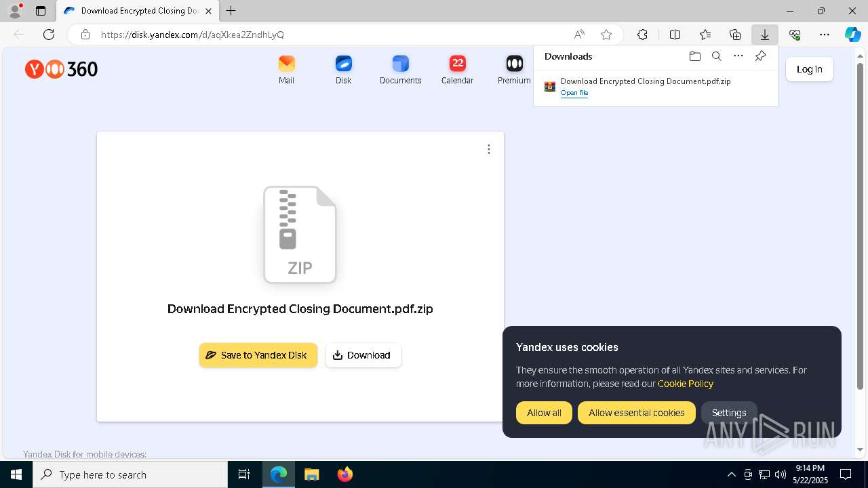Click the downloaded zip file entry
The width and height of the screenshot is (868, 488).
655,86
